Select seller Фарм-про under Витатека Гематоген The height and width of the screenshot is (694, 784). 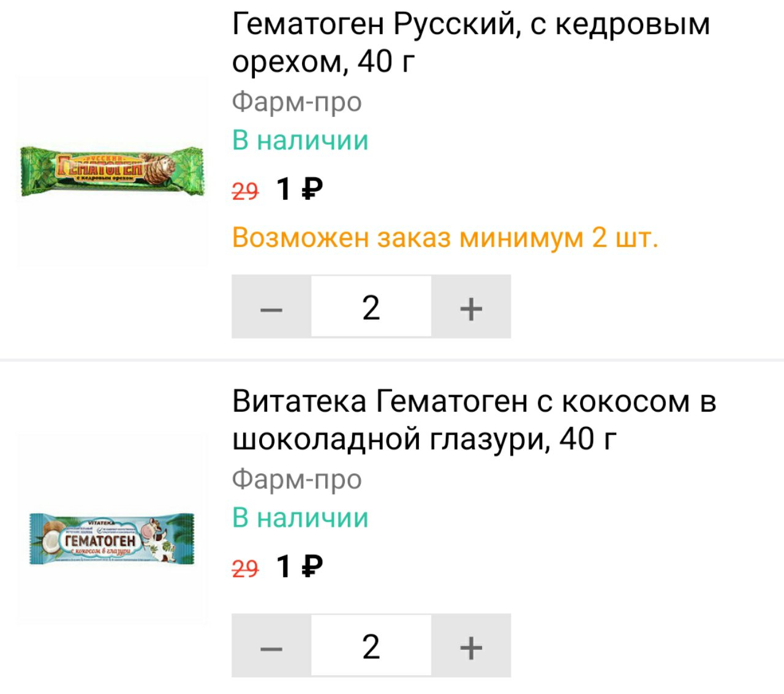pyautogui.click(x=296, y=479)
